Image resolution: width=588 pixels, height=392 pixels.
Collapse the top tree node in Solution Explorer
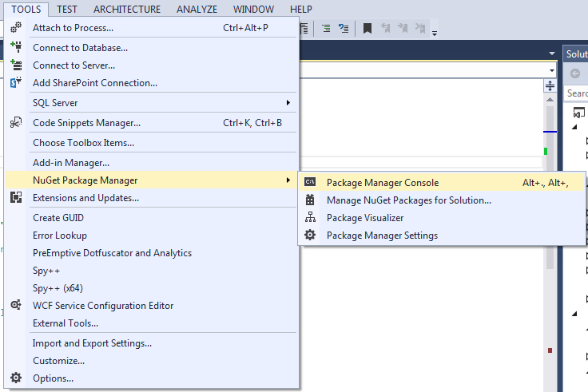pyautogui.click(x=574, y=127)
